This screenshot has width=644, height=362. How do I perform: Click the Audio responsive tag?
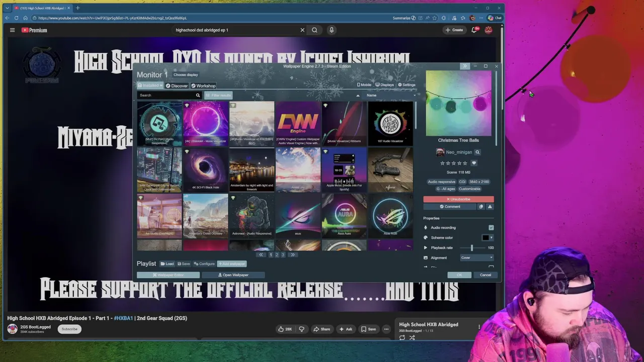[441, 182]
